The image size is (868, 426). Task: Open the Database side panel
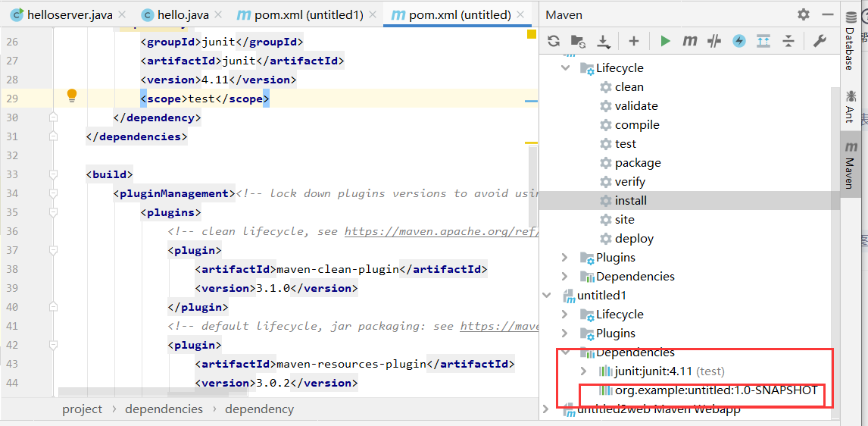850,42
